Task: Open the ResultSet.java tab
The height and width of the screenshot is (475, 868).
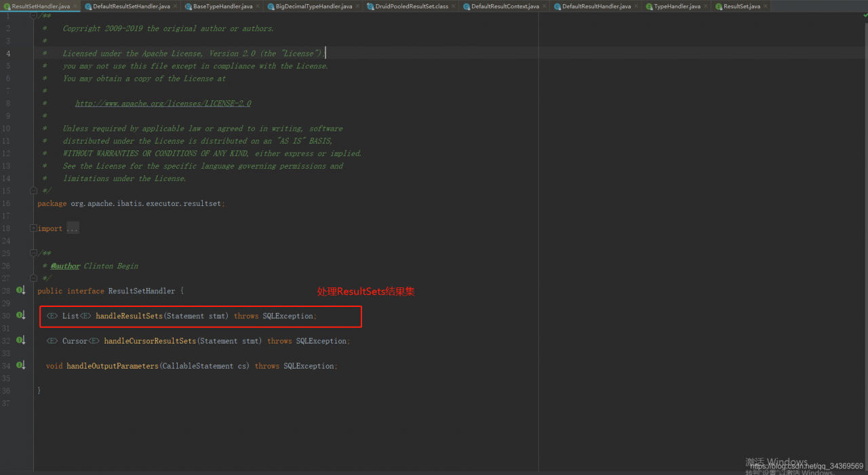Action: [x=742, y=6]
